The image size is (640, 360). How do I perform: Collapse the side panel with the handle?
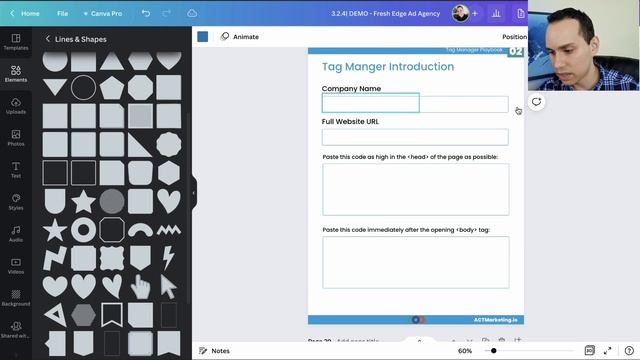tap(194, 193)
